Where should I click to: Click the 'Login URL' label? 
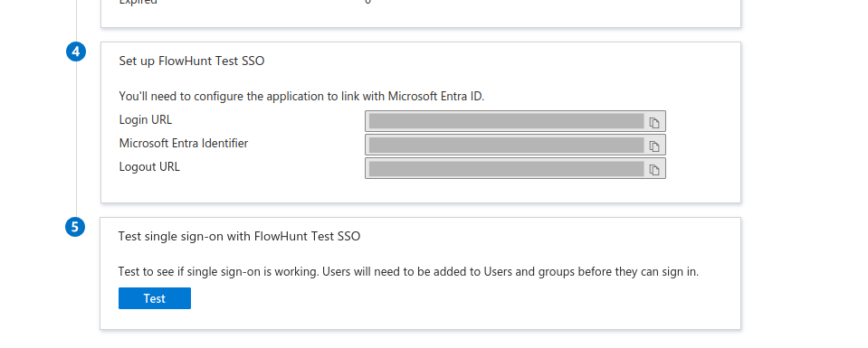click(x=146, y=119)
